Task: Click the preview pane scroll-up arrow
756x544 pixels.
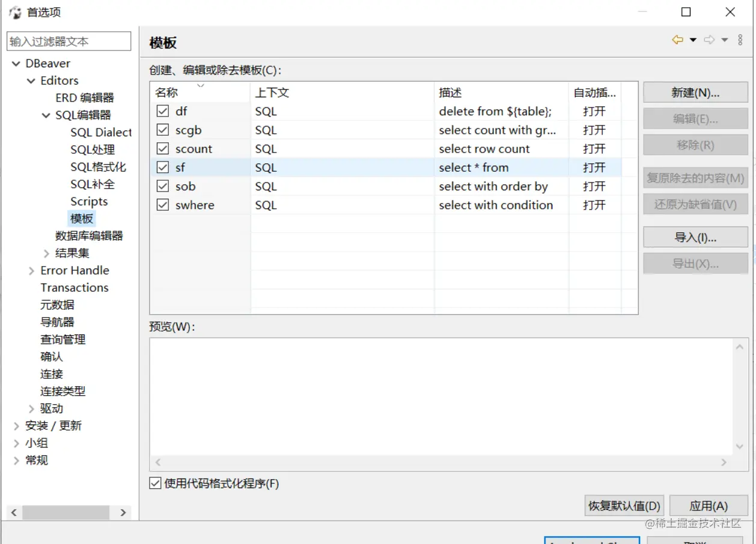Action: (x=740, y=346)
